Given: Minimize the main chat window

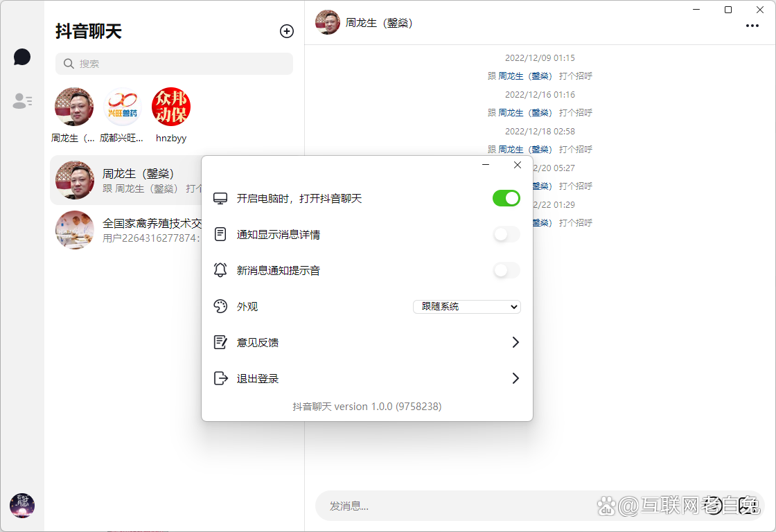Looking at the screenshot, I should tap(696, 10).
